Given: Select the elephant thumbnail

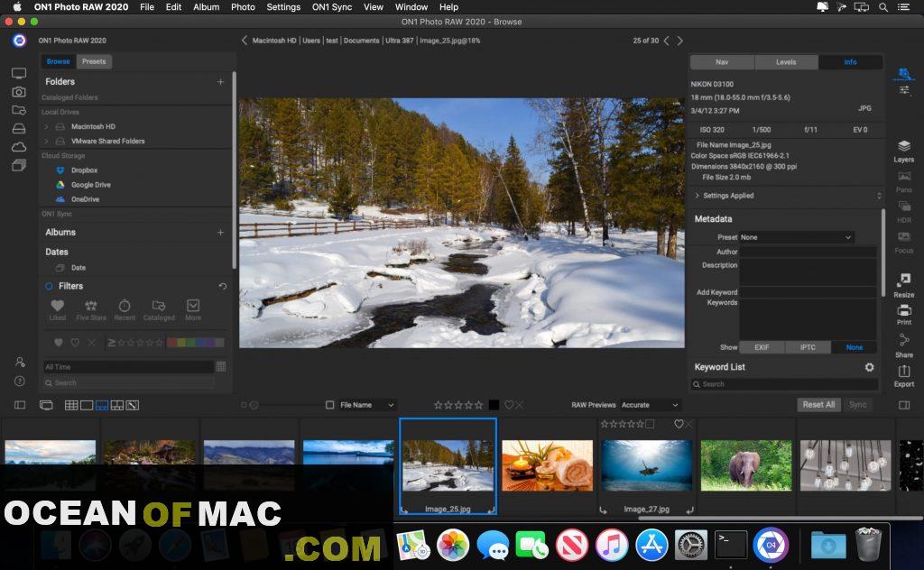Looking at the screenshot, I should point(745,465).
